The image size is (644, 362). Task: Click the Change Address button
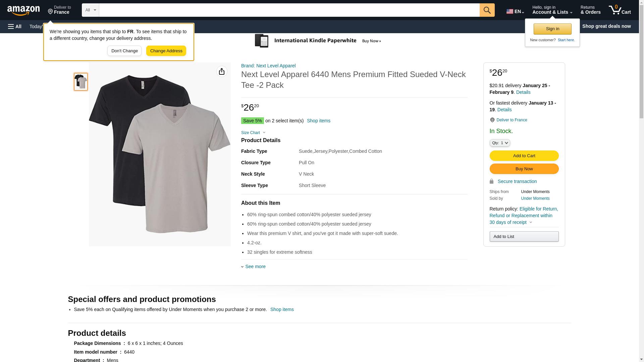click(166, 51)
